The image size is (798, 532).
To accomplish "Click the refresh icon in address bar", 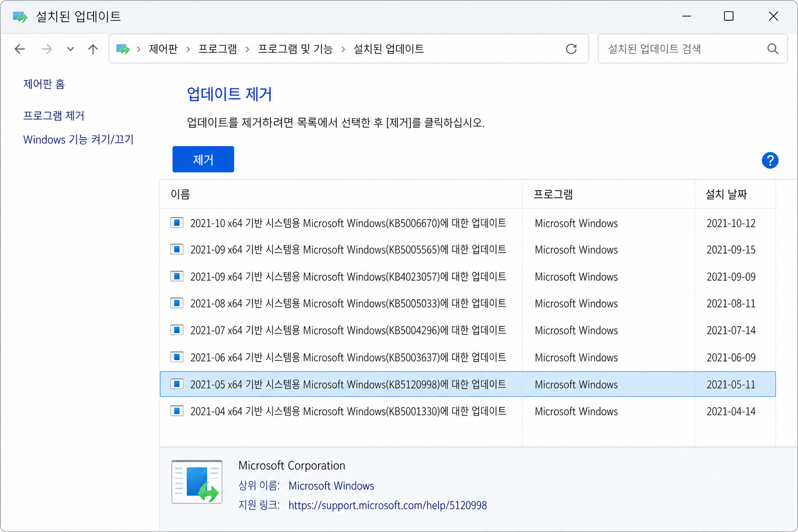I will (571, 49).
